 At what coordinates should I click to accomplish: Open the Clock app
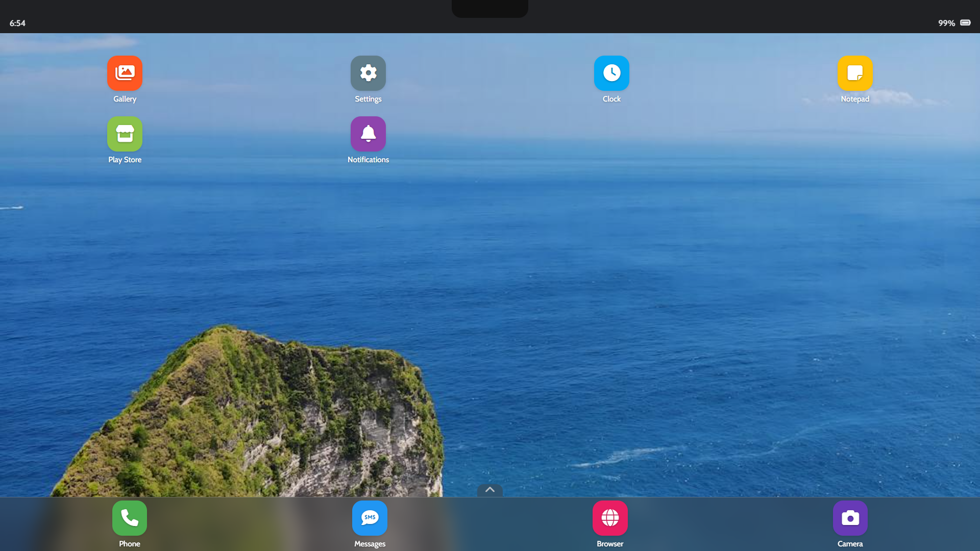(611, 73)
